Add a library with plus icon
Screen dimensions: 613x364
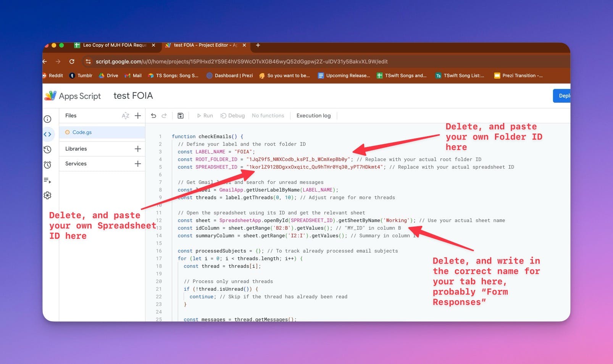(138, 149)
